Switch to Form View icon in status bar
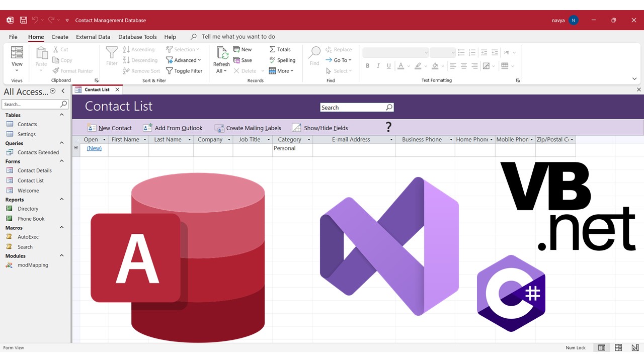Screen dimensions: 644x362 (x=601, y=348)
